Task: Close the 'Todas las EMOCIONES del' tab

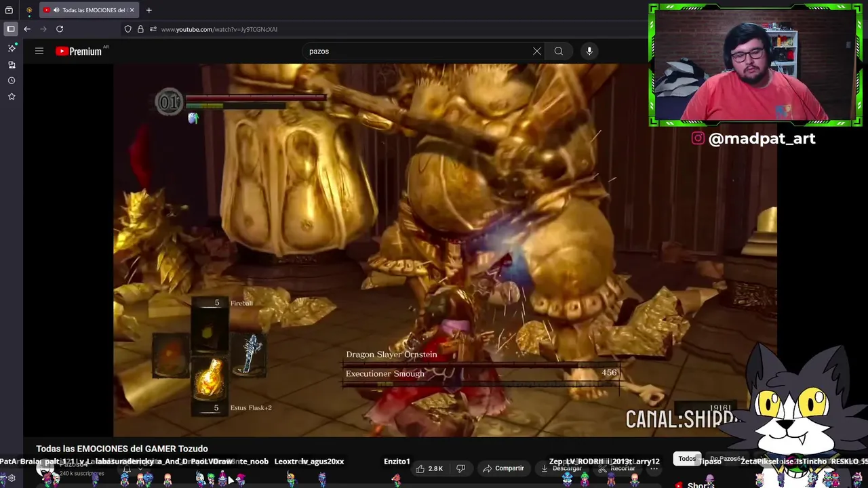Action: coord(132,10)
